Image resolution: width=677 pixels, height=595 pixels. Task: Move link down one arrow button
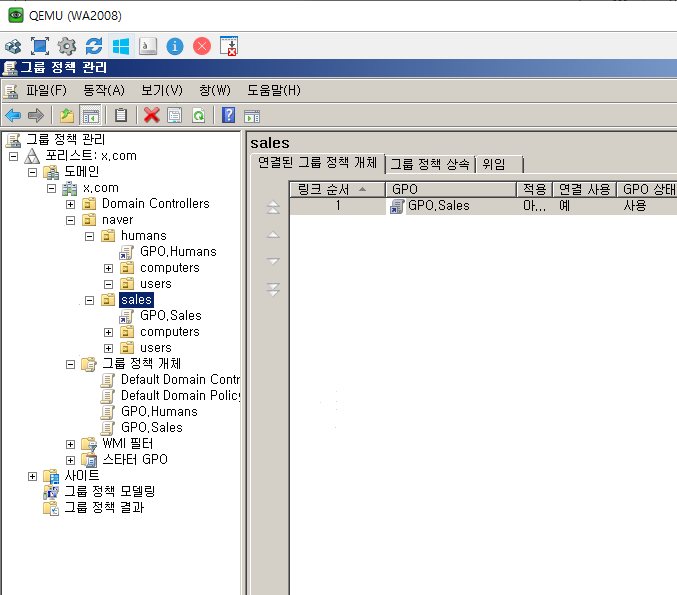273,261
